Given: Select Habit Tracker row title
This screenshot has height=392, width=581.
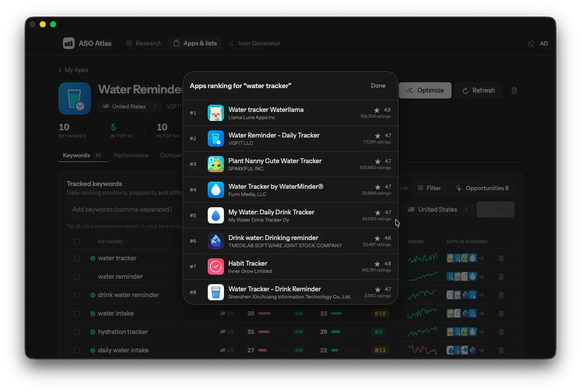Looking at the screenshot, I should tap(248, 263).
